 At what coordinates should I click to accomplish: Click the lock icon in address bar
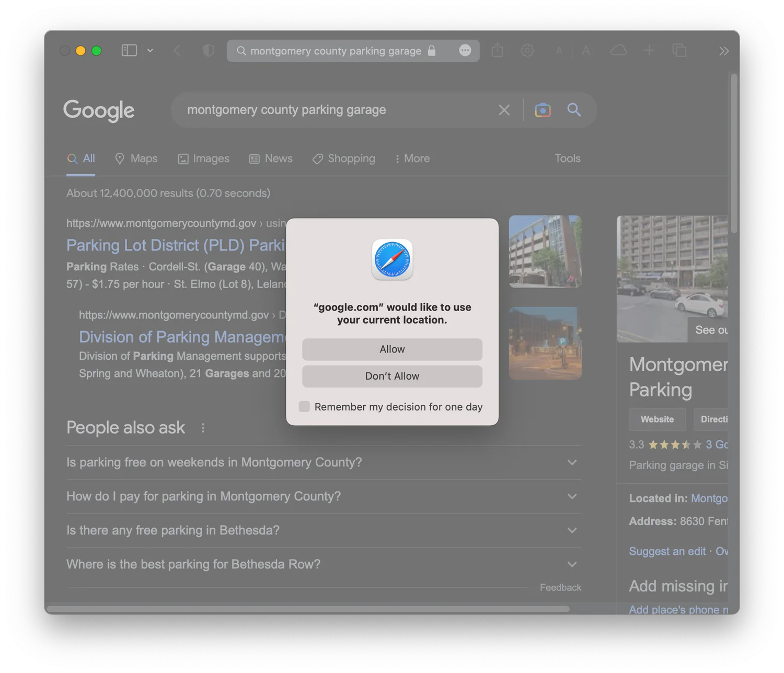pos(432,51)
